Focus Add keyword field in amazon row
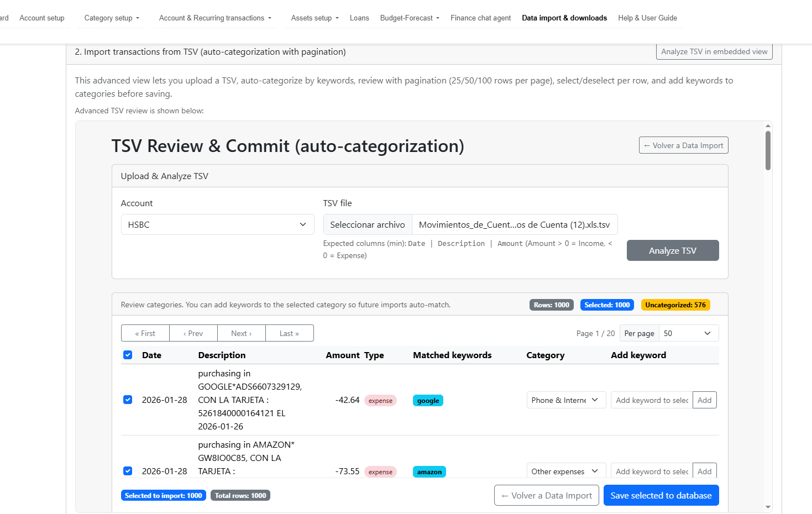Viewport: 812px width, 514px height. (x=652, y=471)
